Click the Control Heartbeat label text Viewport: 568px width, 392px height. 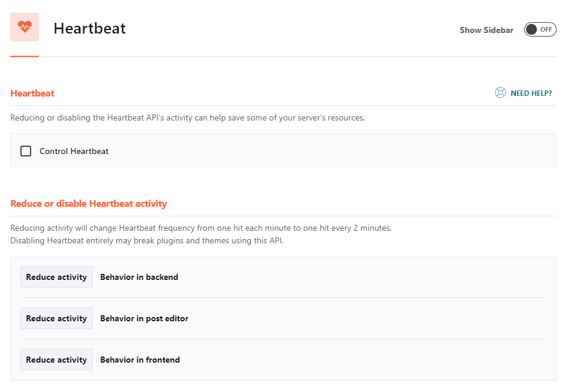pyautogui.click(x=74, y=151)
